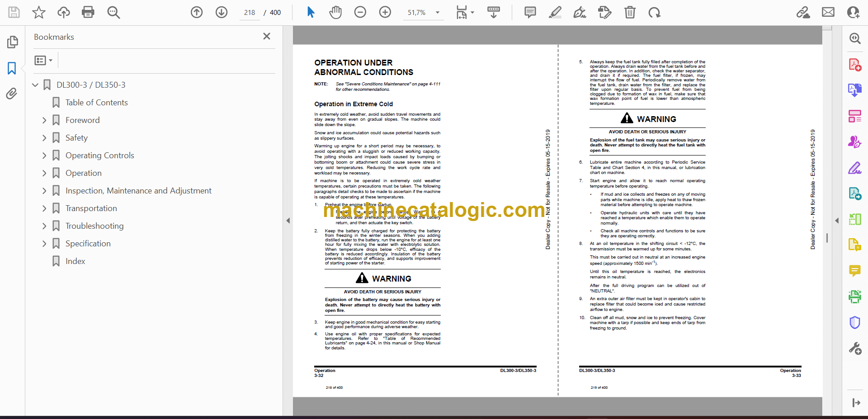868x419 pixels.
Task: Expand the Safety bookmark
Action: point(44,138)
